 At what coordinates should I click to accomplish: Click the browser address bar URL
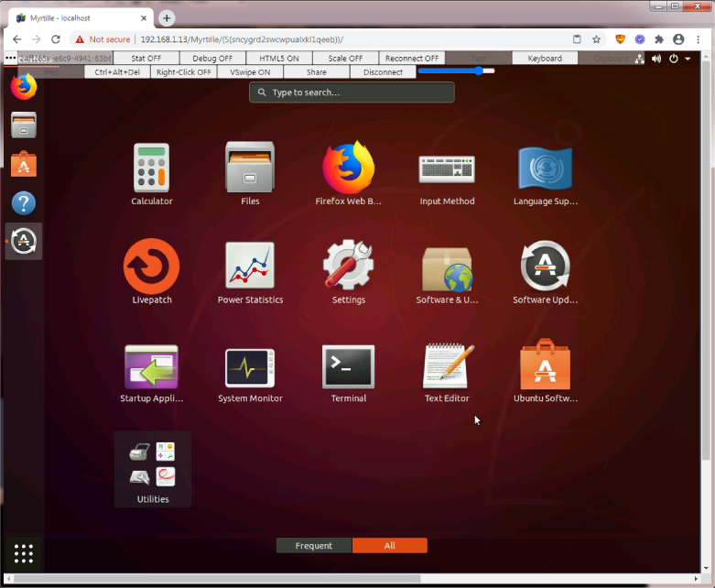click(x=242, y=39)
